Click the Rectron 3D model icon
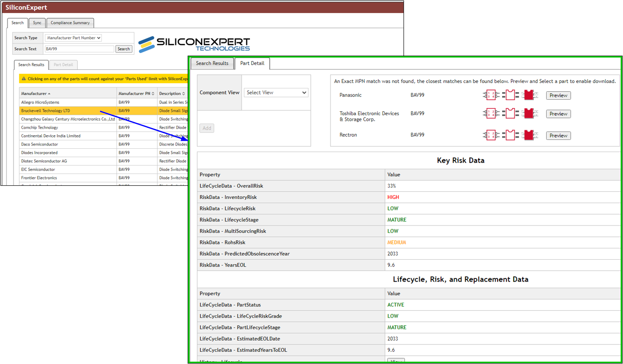 click(x=529, y=135)
